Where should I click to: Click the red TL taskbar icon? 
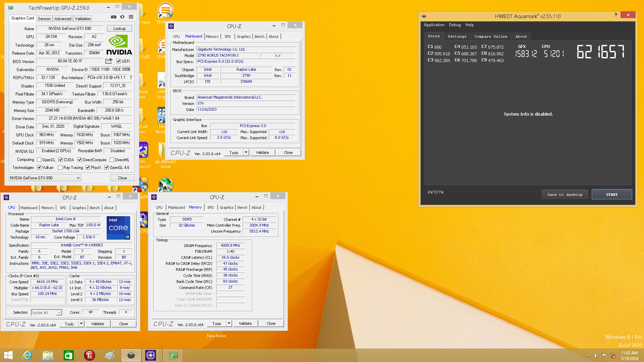point(90,355)
